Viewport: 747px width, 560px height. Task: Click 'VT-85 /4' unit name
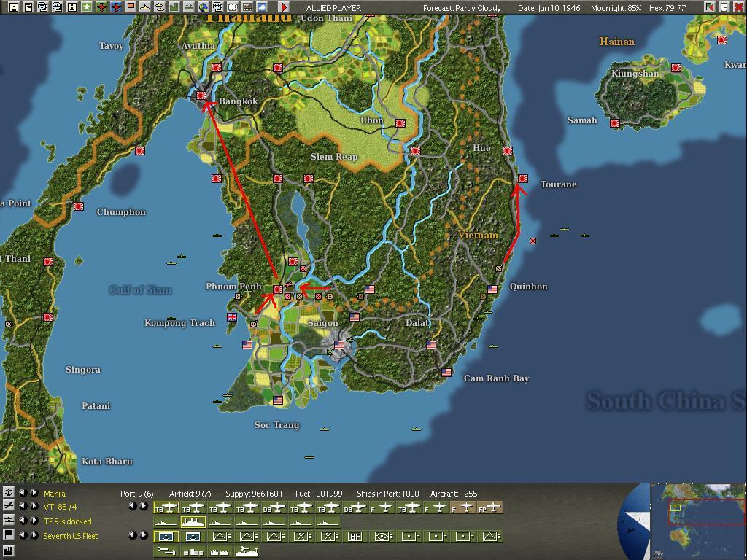(60, 507)
